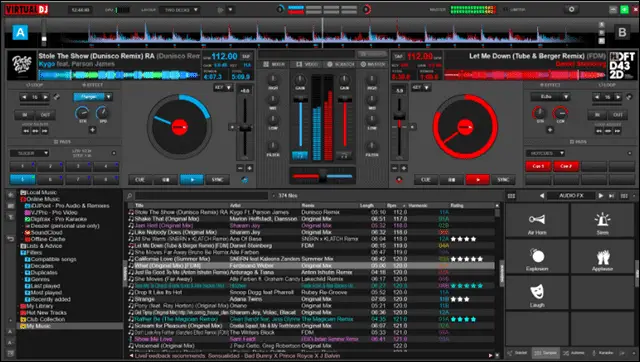640x362 pixels.
Task: Toggle the blue Flanger effect on deck A
Action: coord(89,97)
